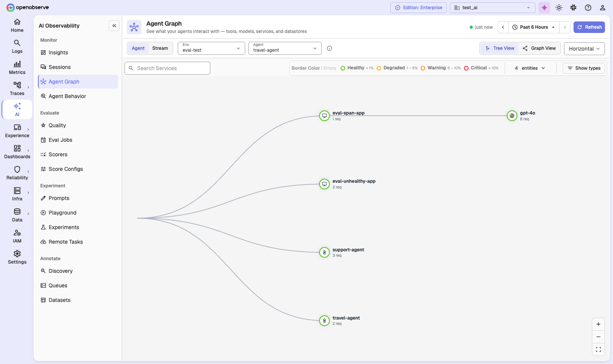Click the Show types button

point(584,68)
